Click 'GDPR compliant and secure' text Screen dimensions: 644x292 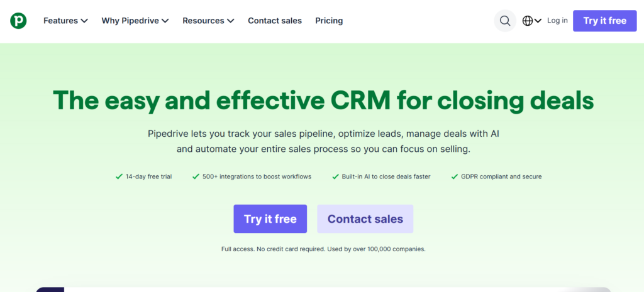501,176
